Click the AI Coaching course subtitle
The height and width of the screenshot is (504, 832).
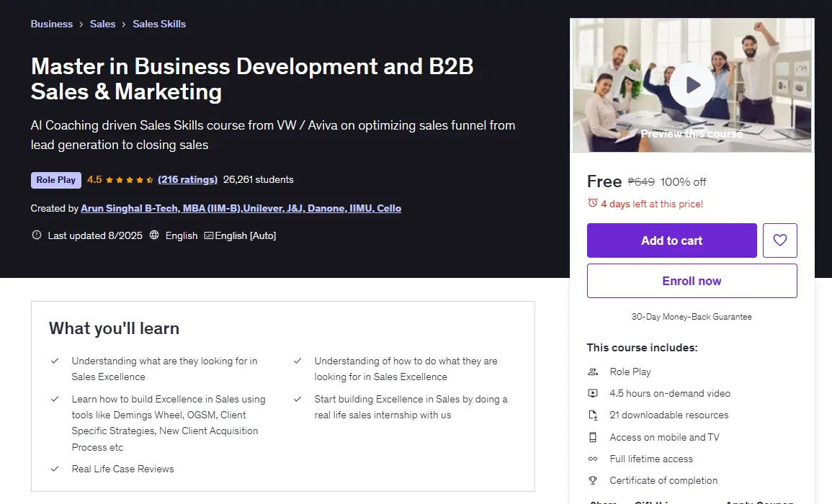tap(273, 135)
